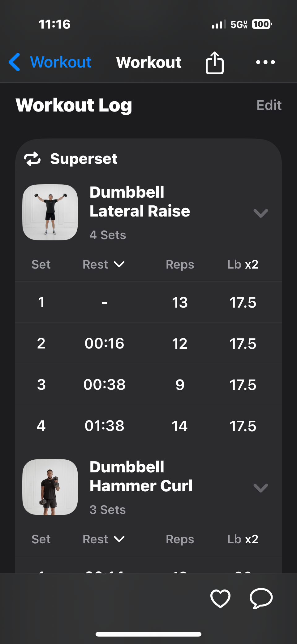Select set 3 row with 00:38 rest
297x644 pixels.
[x=148, y=385]
